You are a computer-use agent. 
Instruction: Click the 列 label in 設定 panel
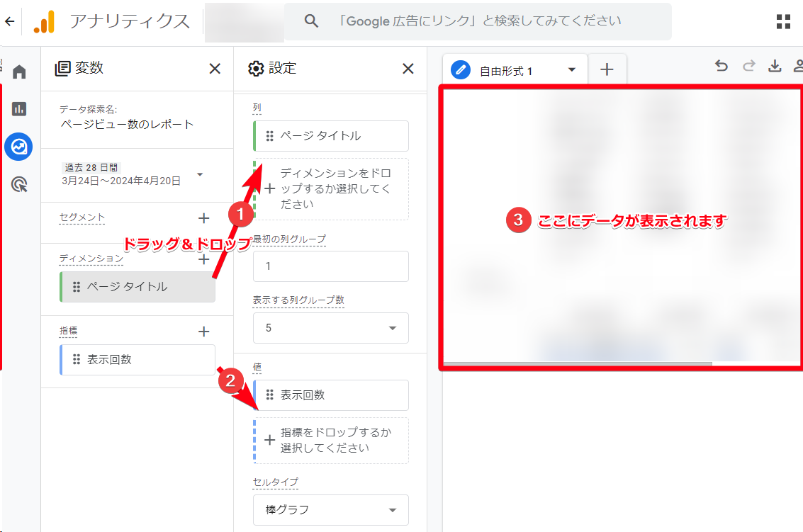pos(257,108)
